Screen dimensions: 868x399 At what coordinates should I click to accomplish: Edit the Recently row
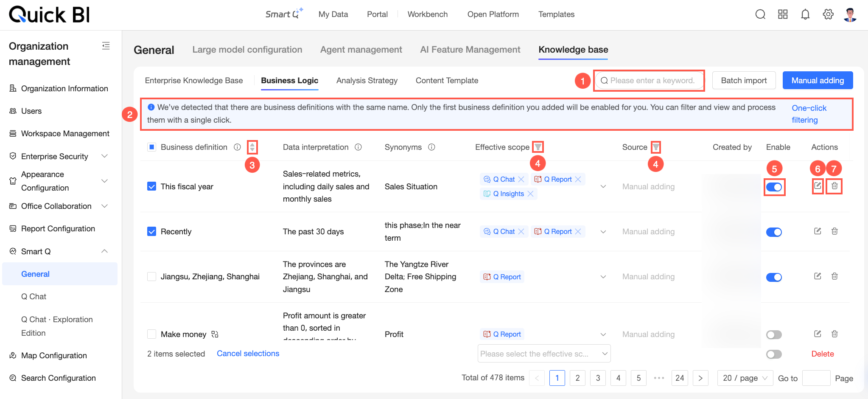(818, 231)
